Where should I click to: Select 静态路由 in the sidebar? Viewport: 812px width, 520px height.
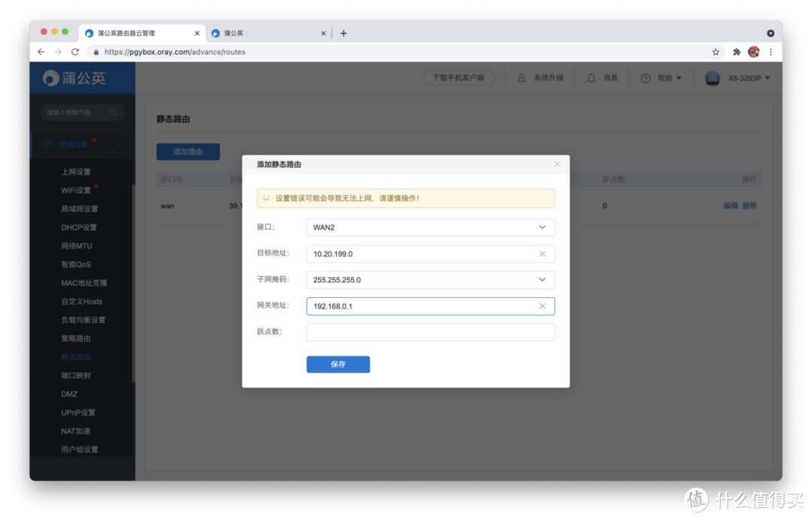point(75,357)
